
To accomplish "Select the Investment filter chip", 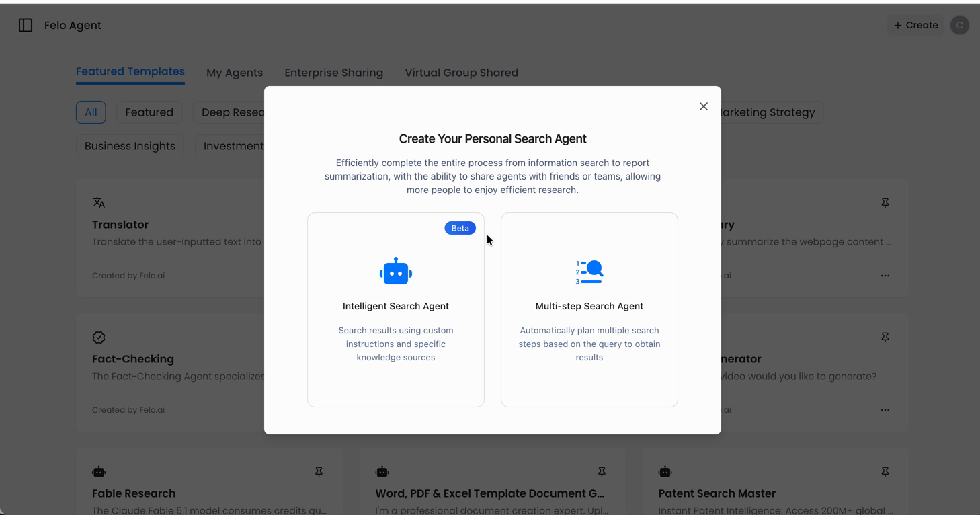I will pos(231,146).
